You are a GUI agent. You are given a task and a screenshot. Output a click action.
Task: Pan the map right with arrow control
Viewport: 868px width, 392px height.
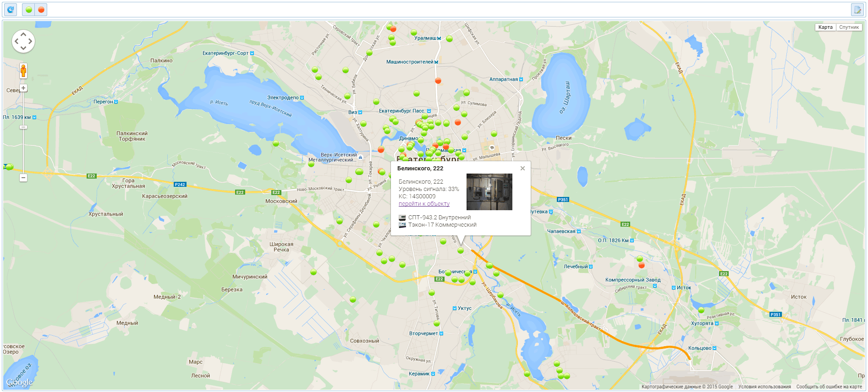(x=31, y=41)
